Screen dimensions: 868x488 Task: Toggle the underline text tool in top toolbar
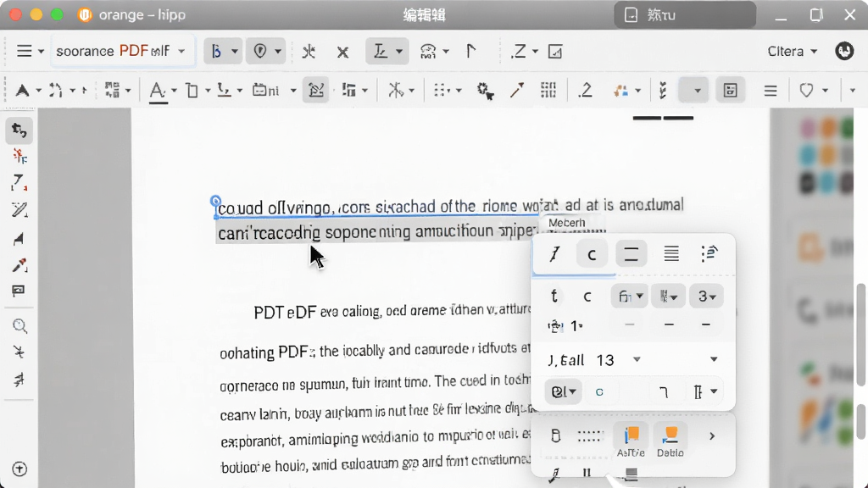point(387,51)
